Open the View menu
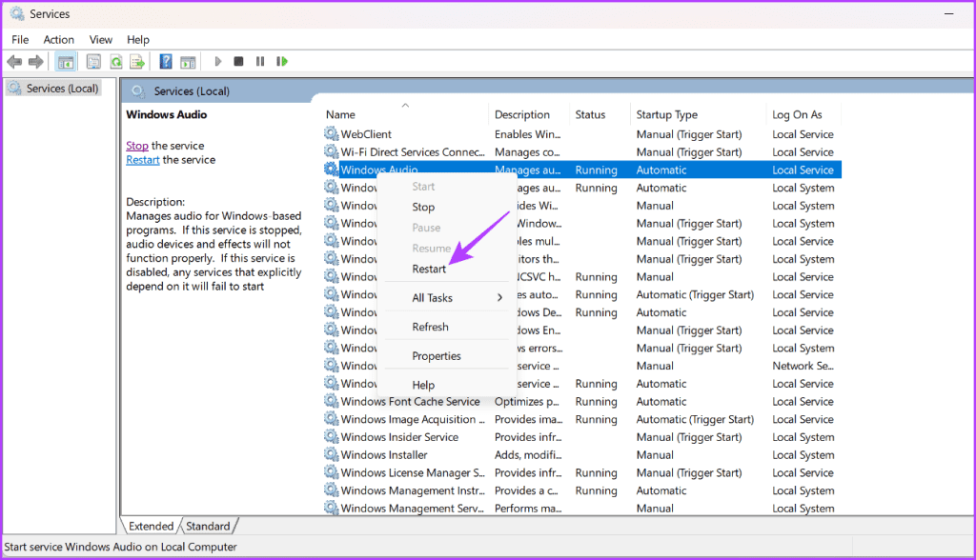This screenshot has width=976, height=560. click(x=100, y=40)
